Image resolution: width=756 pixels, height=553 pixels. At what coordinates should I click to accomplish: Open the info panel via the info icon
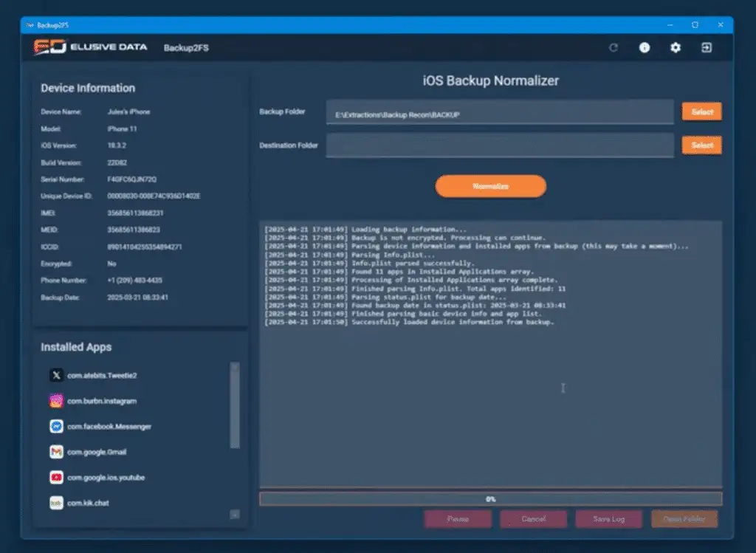pos(644,47)
